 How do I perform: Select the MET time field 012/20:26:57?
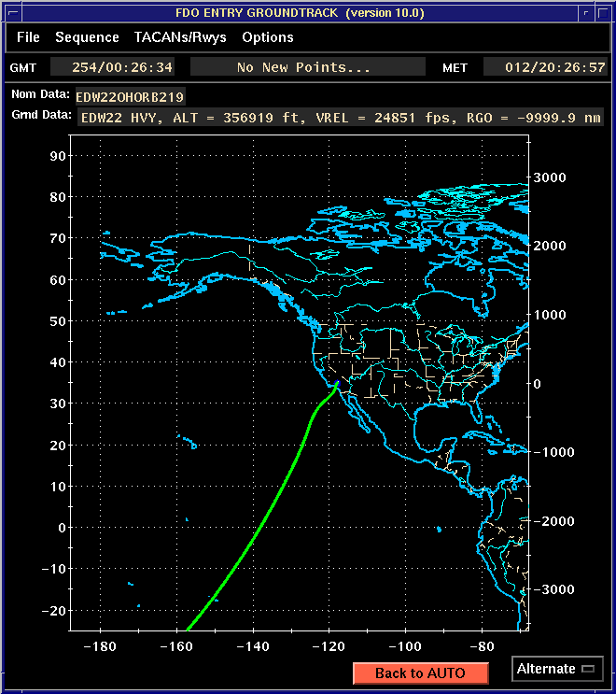(546, 67)
